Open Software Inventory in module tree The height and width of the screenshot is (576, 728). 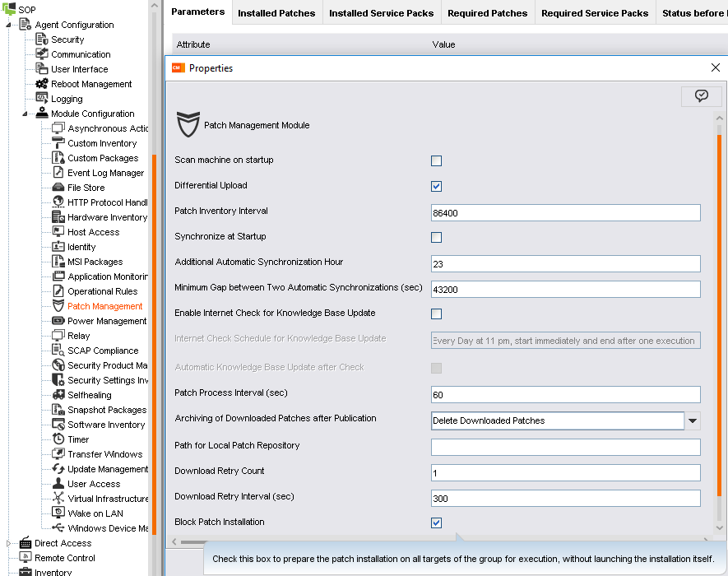(x=106, y=425)
